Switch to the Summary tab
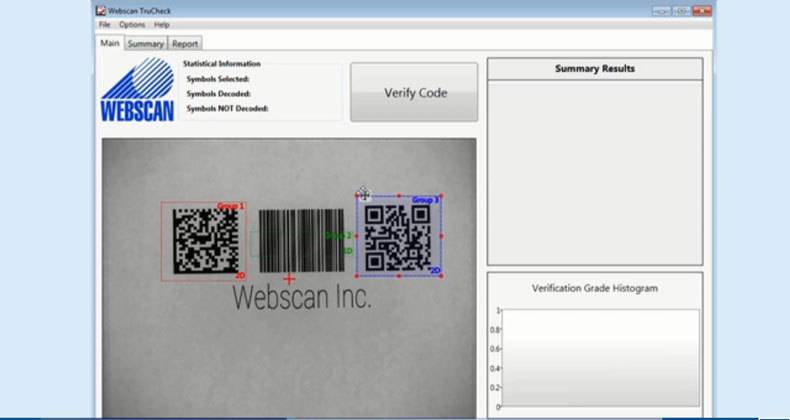Viewport: 790px width, 420px height. 145,44
